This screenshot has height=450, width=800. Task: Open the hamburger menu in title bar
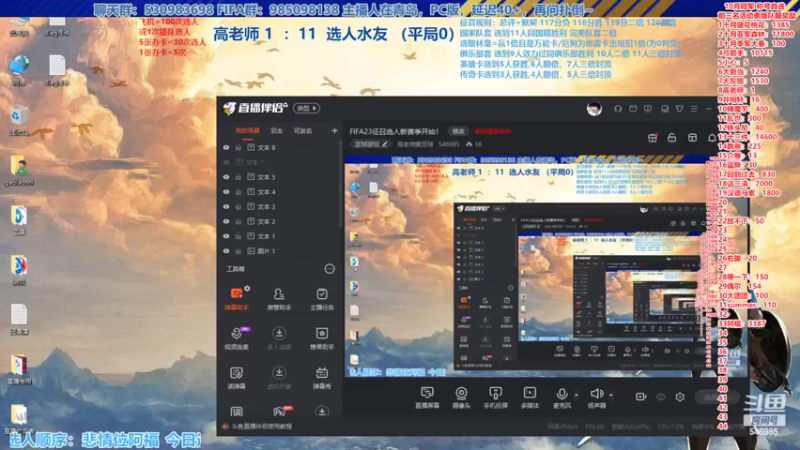(x=694, y=109)
